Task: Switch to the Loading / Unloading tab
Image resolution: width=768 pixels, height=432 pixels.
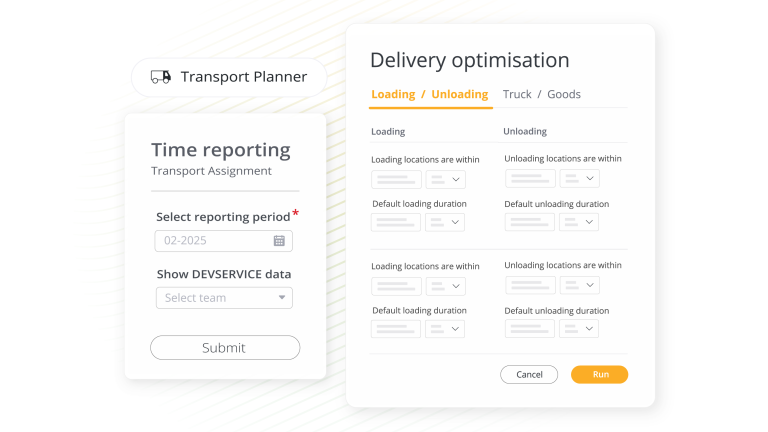Action: (x=429, y=94)
